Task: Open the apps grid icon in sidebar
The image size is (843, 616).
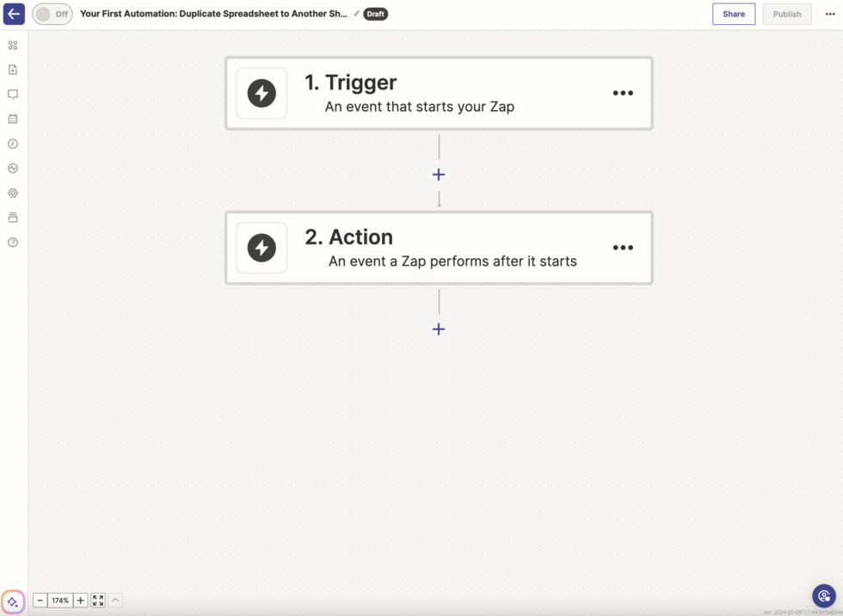Action: pyautogui.click(x=12, y=45)
